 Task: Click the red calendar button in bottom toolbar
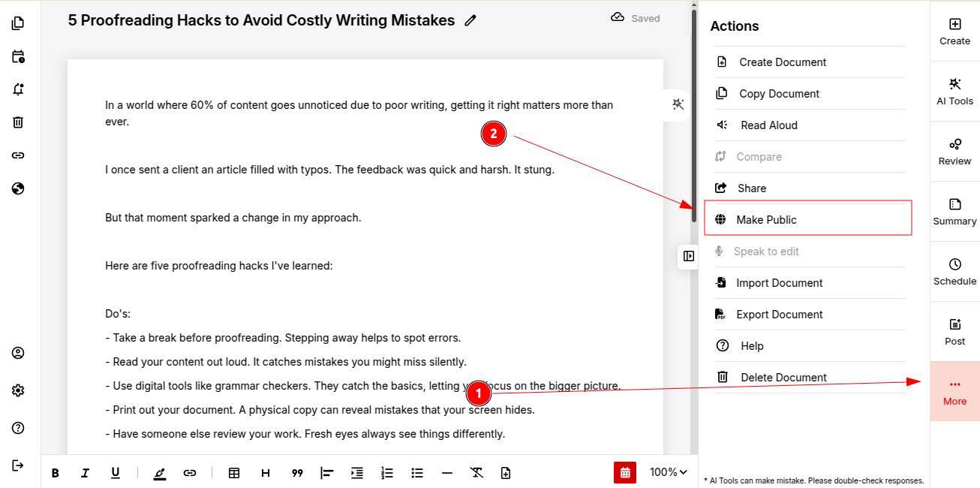pyautogui.click(x=624, y=472)
